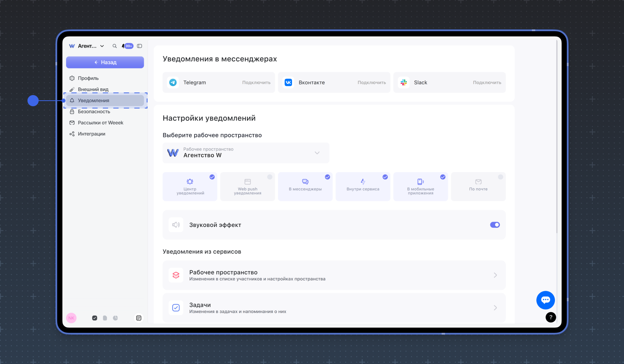Go to Интеграции in the sidebar
The width and height of the screenshot is (624, 364).
91,134
